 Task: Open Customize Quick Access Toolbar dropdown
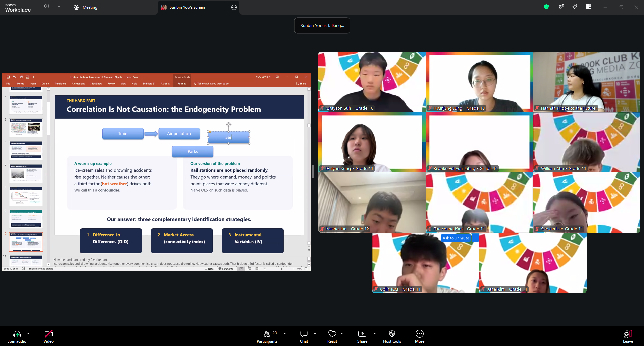[x=34, y=77]
